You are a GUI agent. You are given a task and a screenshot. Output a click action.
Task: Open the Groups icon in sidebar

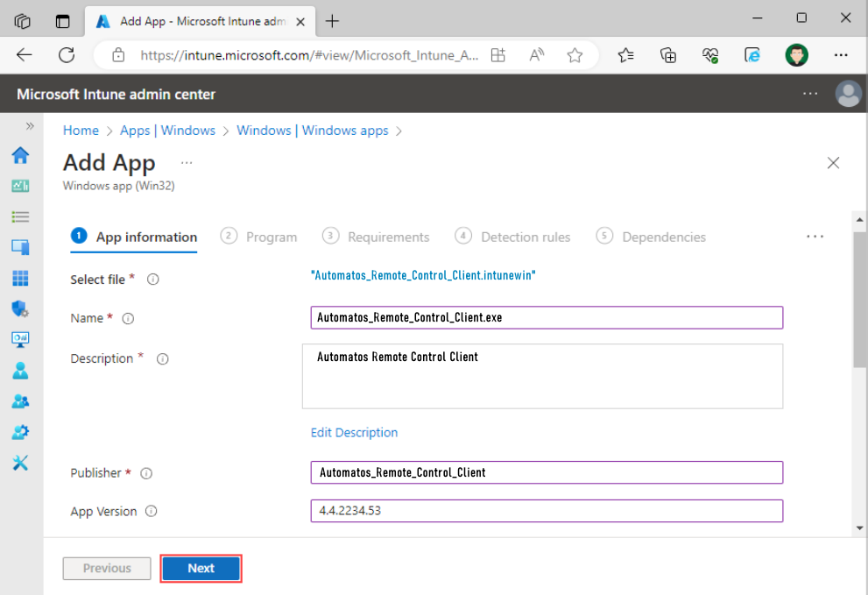(x=20, y=401)
